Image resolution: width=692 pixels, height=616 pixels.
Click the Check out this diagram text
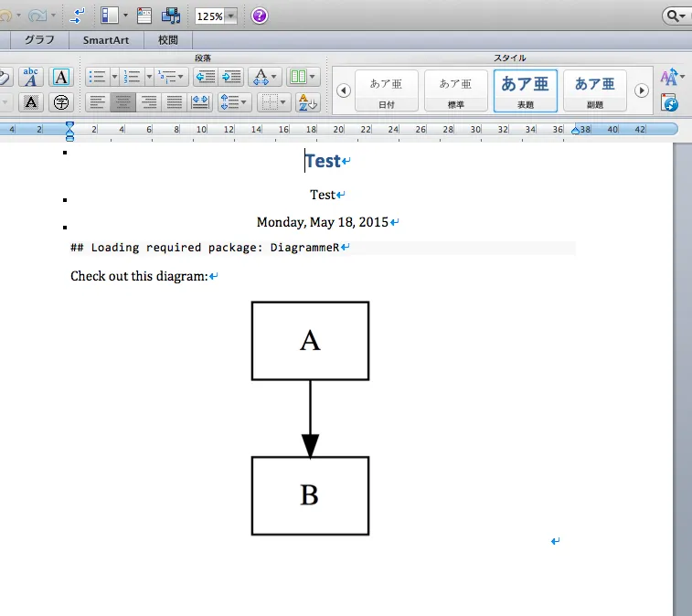click(x=139, y=276)
